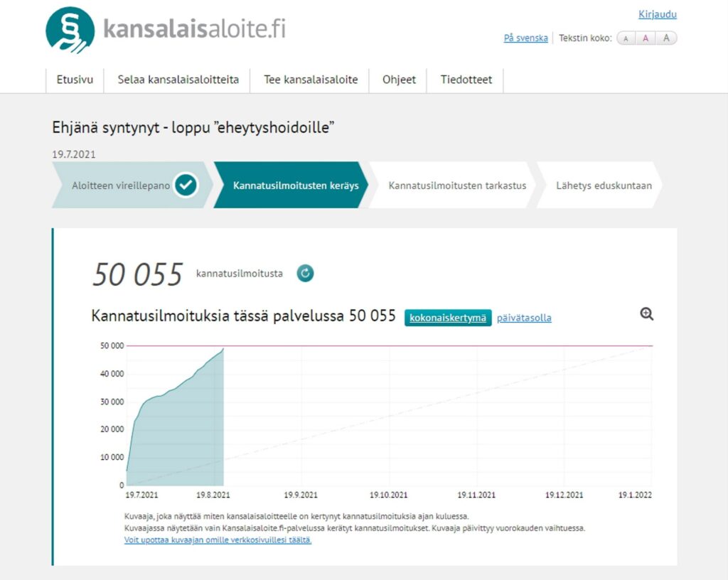Click the Lähetys eduskuntaan step
The image size is (728, 580).
tap(604, 186)
